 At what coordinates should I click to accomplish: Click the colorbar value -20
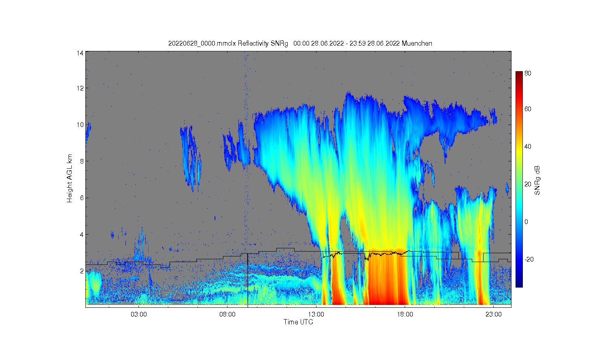click(x=529, y=259)
